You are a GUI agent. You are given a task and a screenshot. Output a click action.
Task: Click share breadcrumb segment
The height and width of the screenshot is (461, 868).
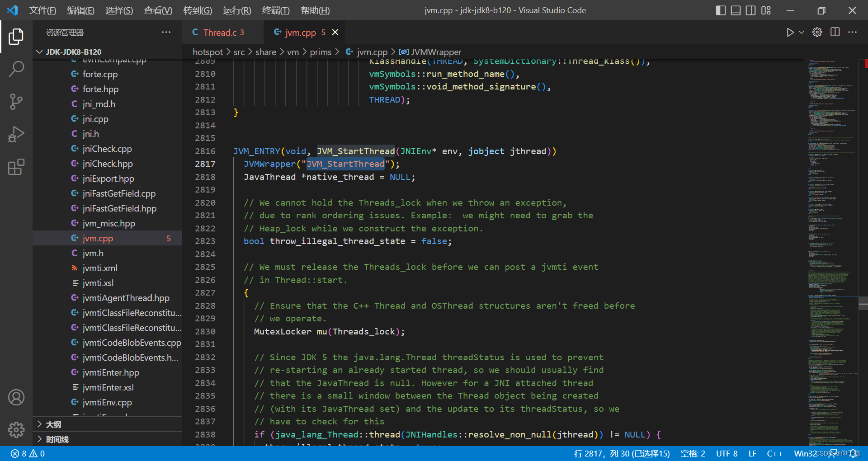pyautogui.click(x=266, y=52)
